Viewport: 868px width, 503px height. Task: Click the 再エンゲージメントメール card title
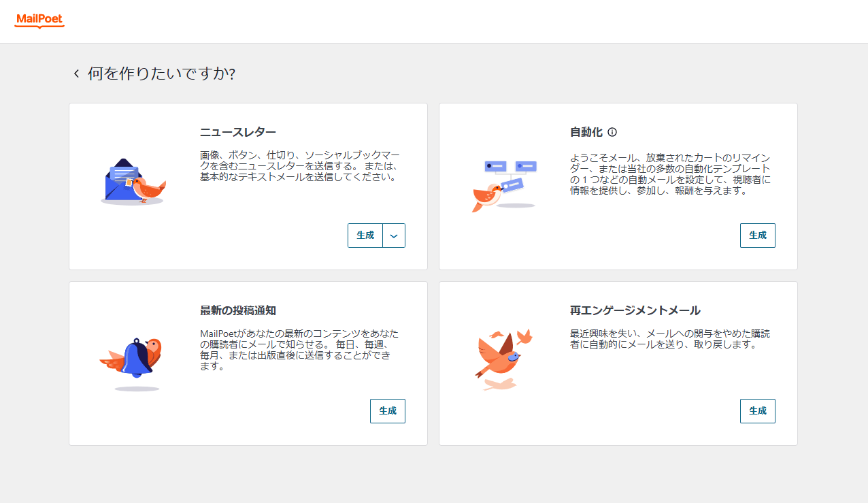[x=635, y=310]
